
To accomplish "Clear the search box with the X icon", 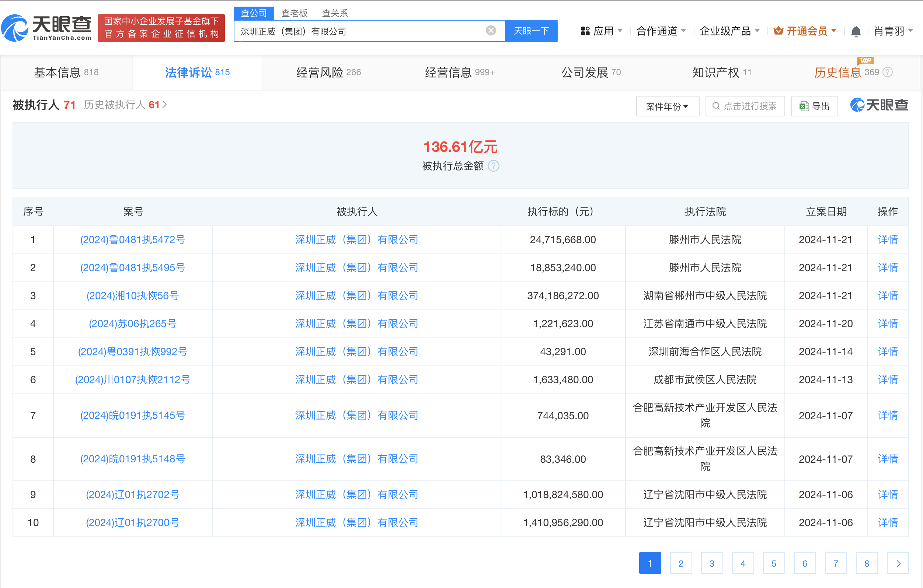I will coord(491,31).
